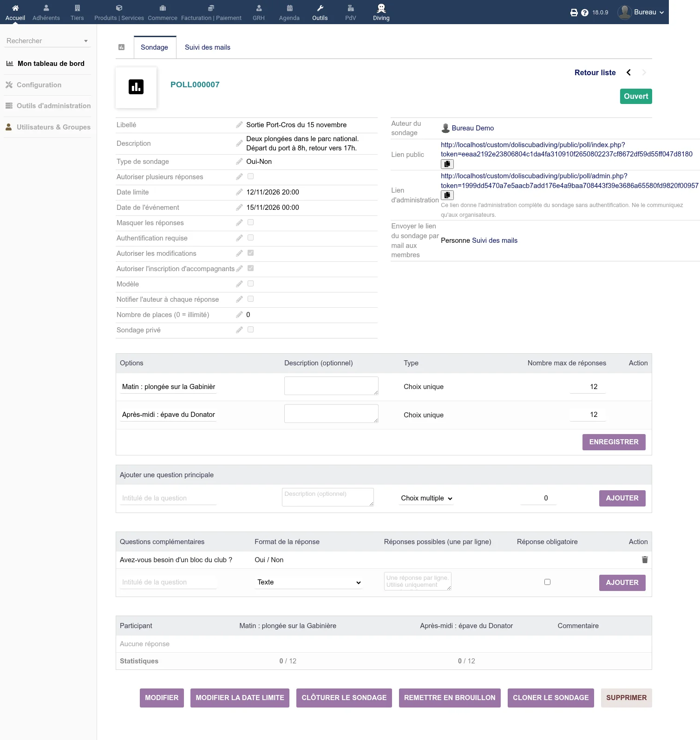
Task: Open the Outils wrench menu
Action: pos(320,8)
